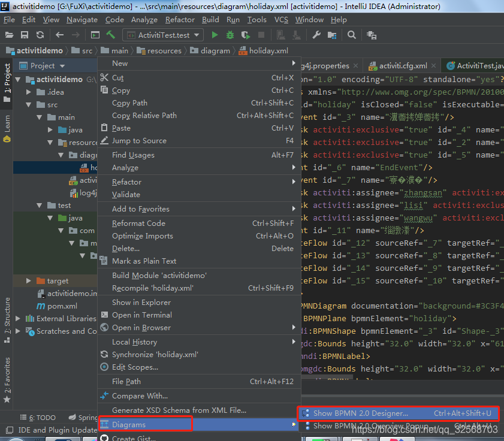Click the Stop square toolbar icon
Image resolution: width=504 pixels, height=441 pixels.
pyautogui.click(x=261, y=35)
